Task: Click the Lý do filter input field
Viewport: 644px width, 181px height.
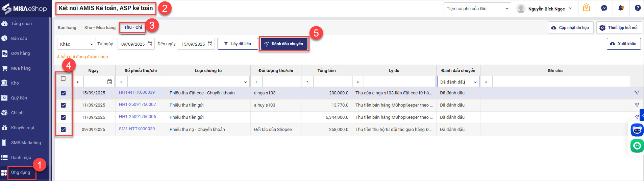Action: point(399,82)
